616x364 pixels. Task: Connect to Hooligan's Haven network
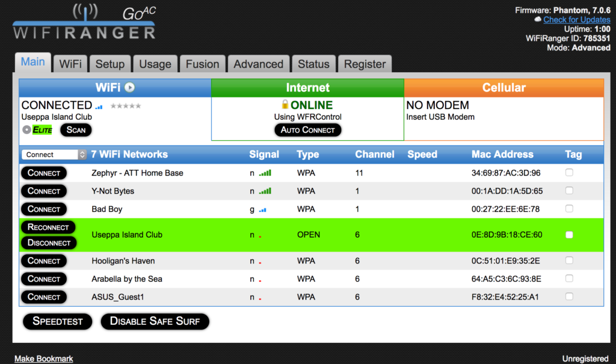tap(44, 261)
